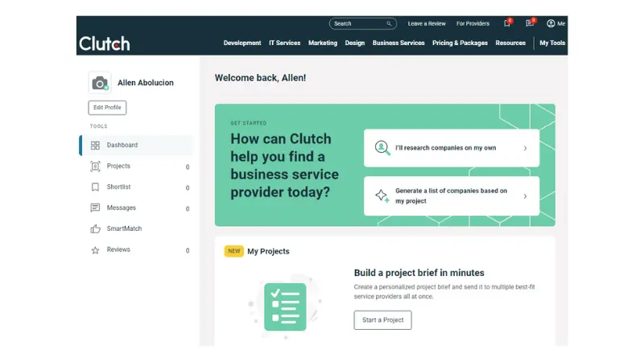
Task: Open the bookmark notifications icon in header
Action: [507, 23]
